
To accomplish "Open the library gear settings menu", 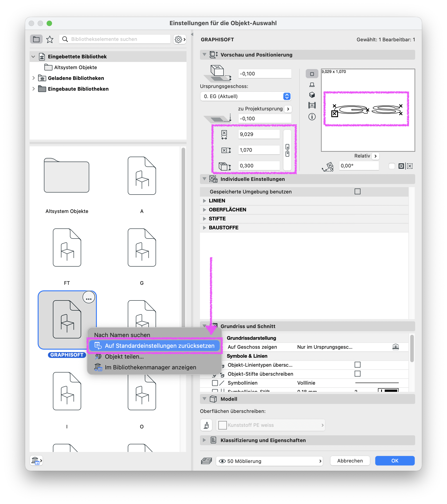I will [180, 39].
